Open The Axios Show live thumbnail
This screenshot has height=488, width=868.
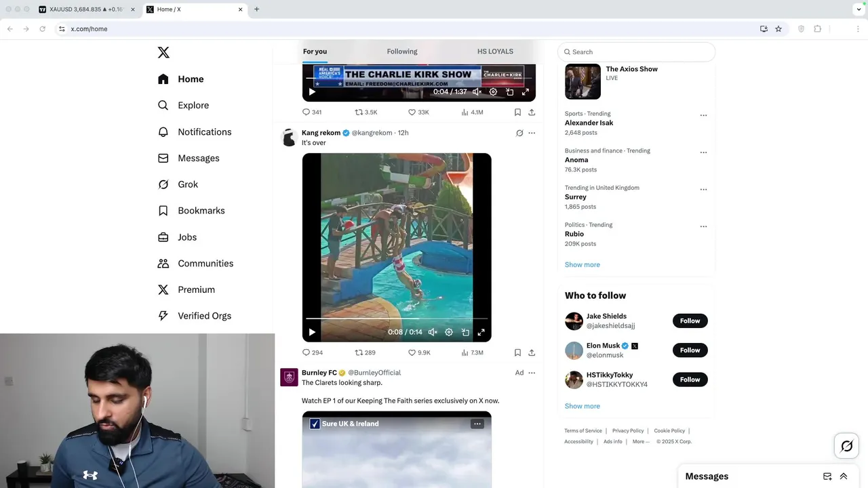point(583,81)
